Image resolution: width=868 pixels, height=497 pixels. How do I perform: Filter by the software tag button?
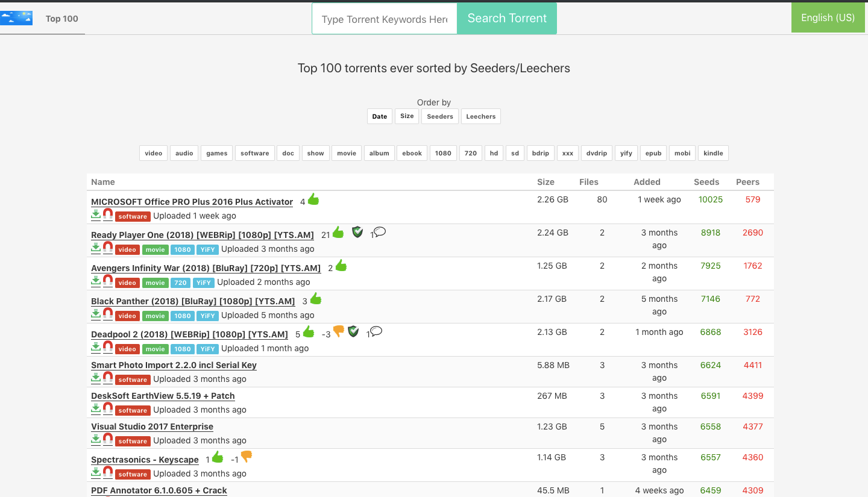(x=255, y=153)
